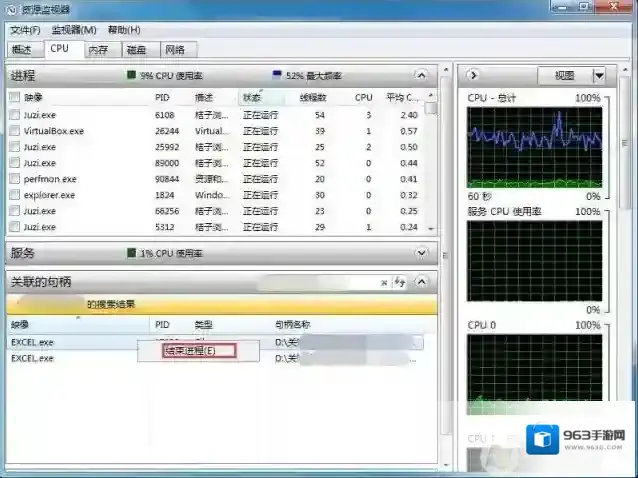This screenshot has height=478, width=638.
Task: Tick the explorer.exe process checkbox
Action: tap(14, 195)
